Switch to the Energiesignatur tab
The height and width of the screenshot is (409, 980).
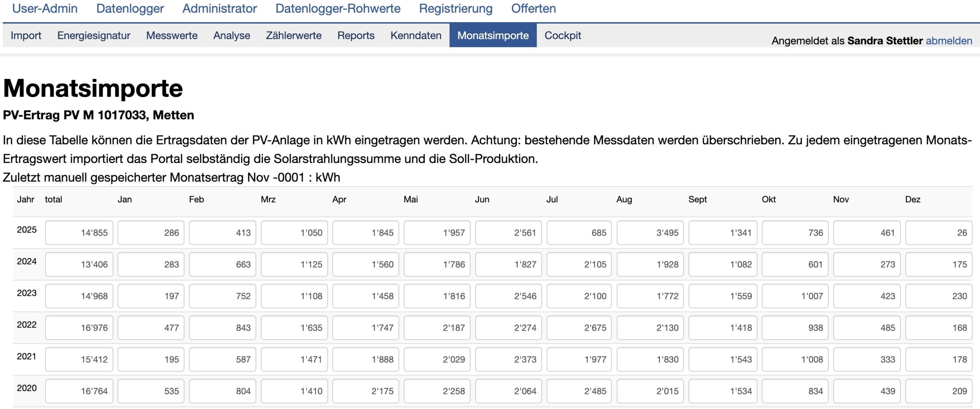94,36
